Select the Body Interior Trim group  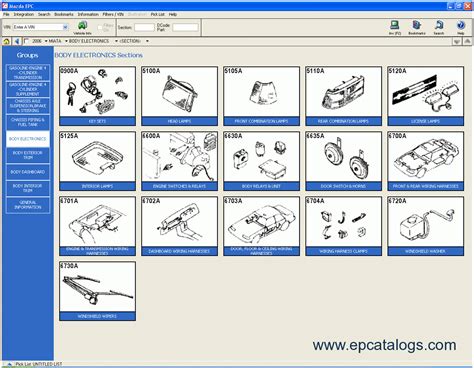(x=28, y=188)
